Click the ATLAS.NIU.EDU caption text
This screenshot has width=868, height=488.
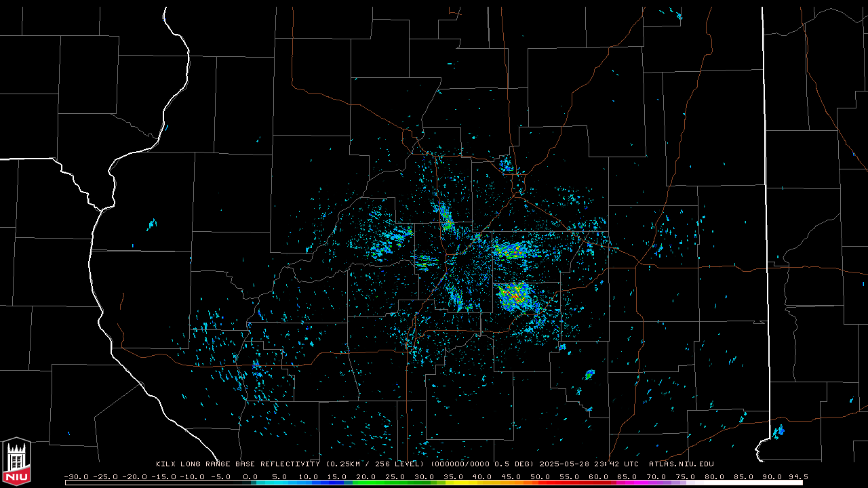click(682, 464)
